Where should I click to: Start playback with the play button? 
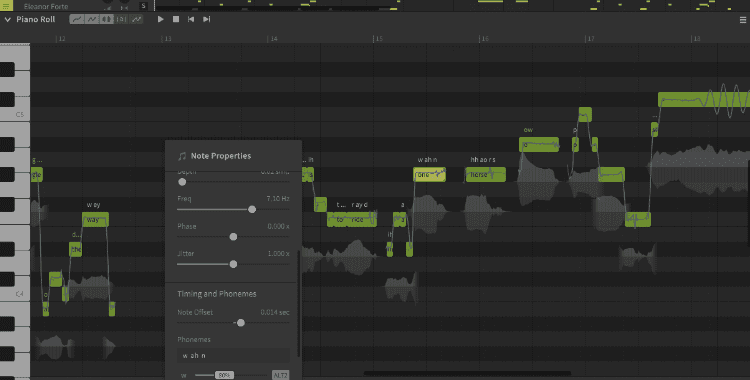point(161,19)
